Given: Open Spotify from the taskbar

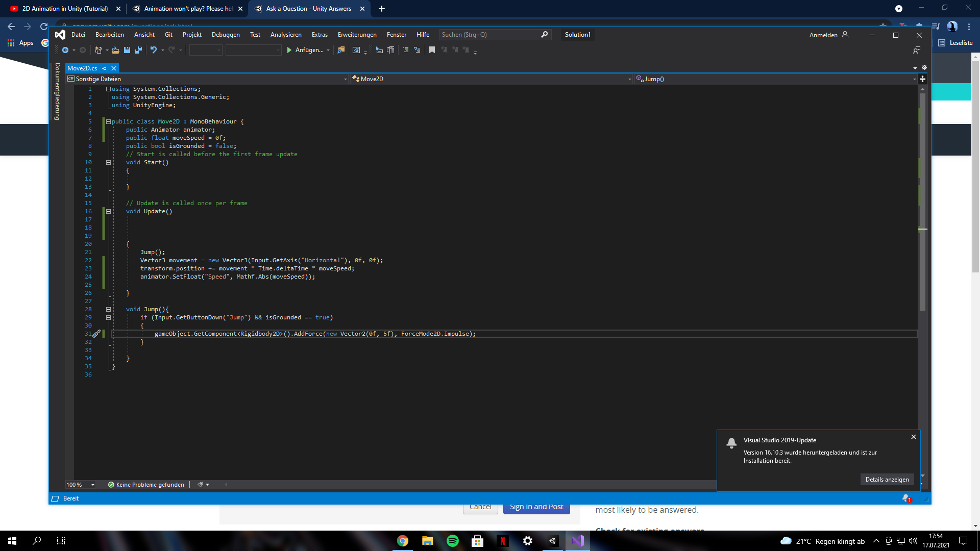Looking at the screenshot, I should click(x=453, y=541).
